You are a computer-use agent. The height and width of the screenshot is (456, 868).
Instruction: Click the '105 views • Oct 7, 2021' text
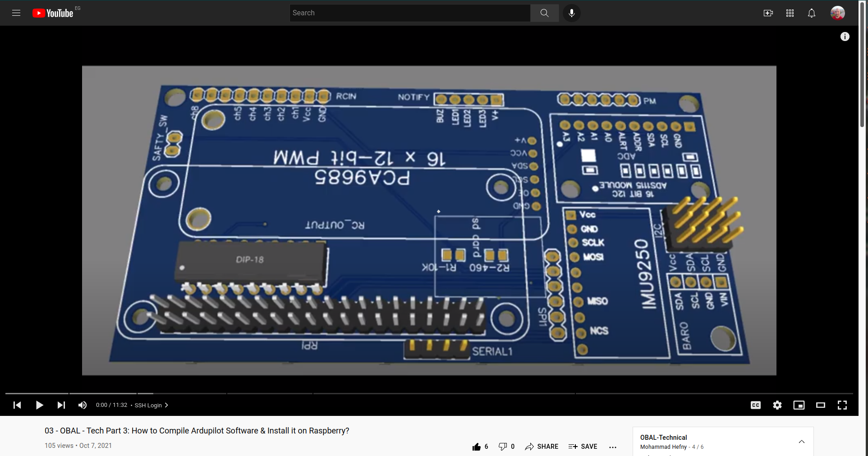[78, 446]
